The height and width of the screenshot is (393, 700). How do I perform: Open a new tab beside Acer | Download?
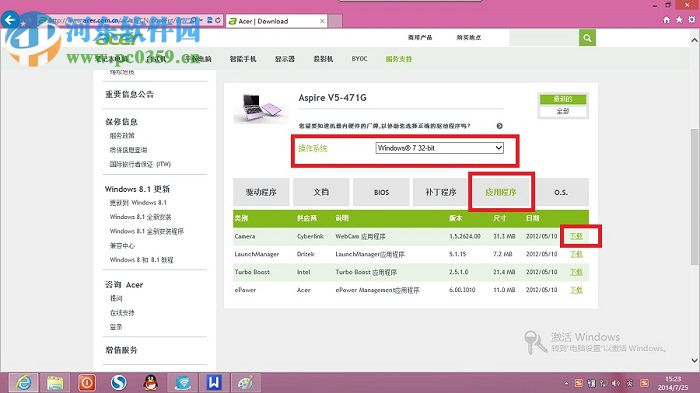(x=335, y=21)
